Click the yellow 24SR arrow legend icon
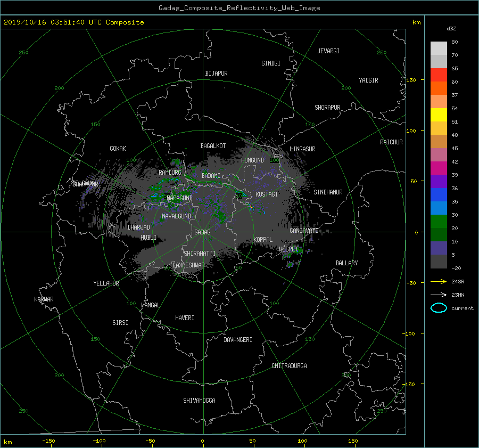479x448 pixels. point(439,281)
